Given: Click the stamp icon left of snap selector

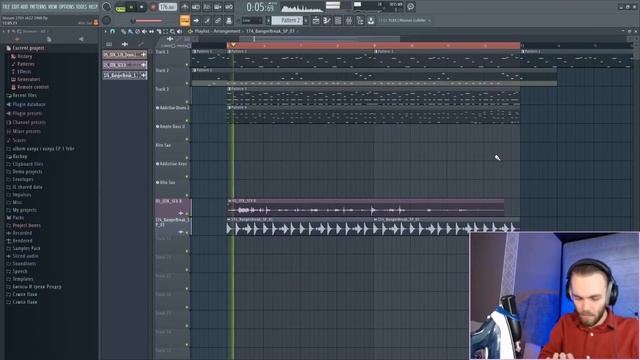Looking at the screenshot, I should (x=229, y=20).
